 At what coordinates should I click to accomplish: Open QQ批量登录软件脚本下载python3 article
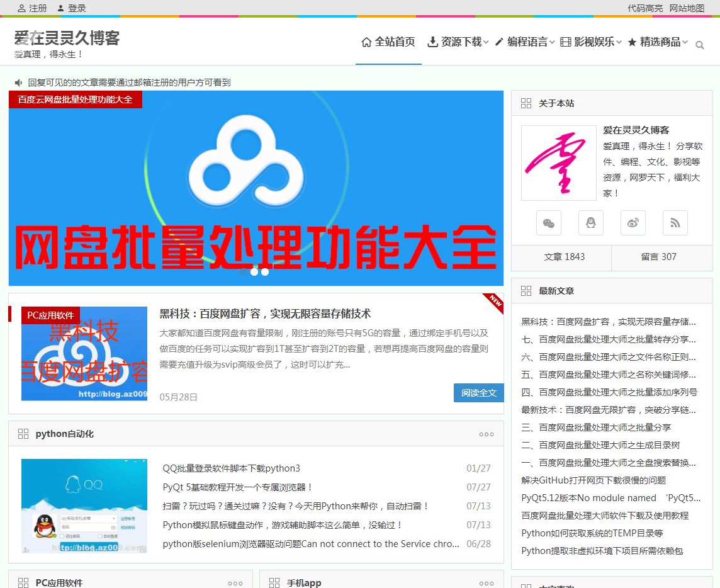232,468
